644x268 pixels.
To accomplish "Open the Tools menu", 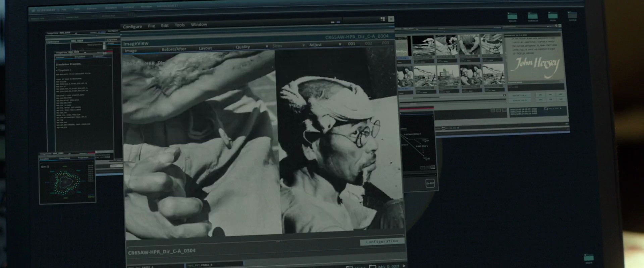I will coord(179,25).
